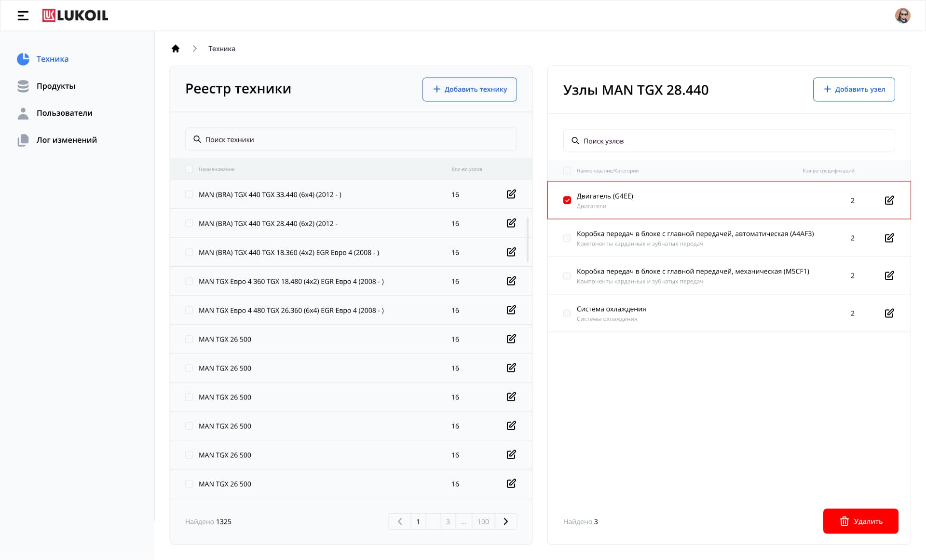Click the red Удалить button

coord(861,521)
